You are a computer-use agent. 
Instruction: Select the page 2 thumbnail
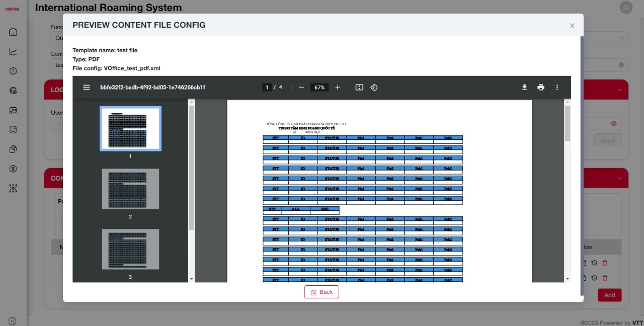click(x=130, y=189)
